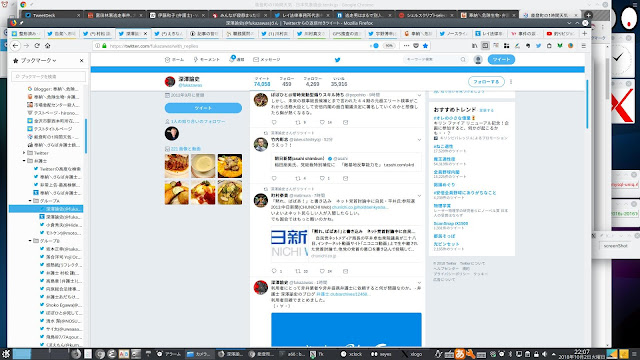
Task: Open Notifications in Twitter navigation
Action: point(237,60)
